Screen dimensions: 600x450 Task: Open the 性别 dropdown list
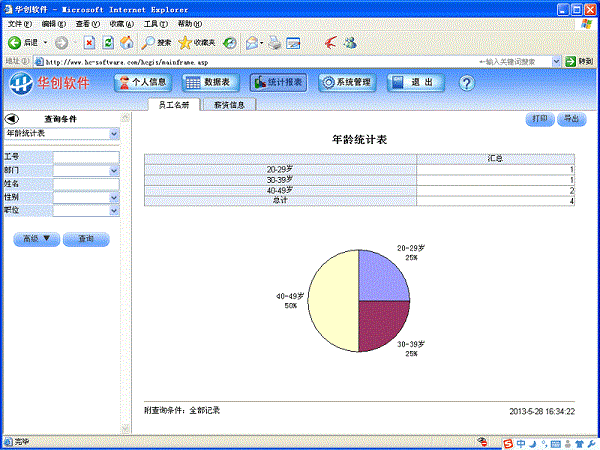click(113, 198)
